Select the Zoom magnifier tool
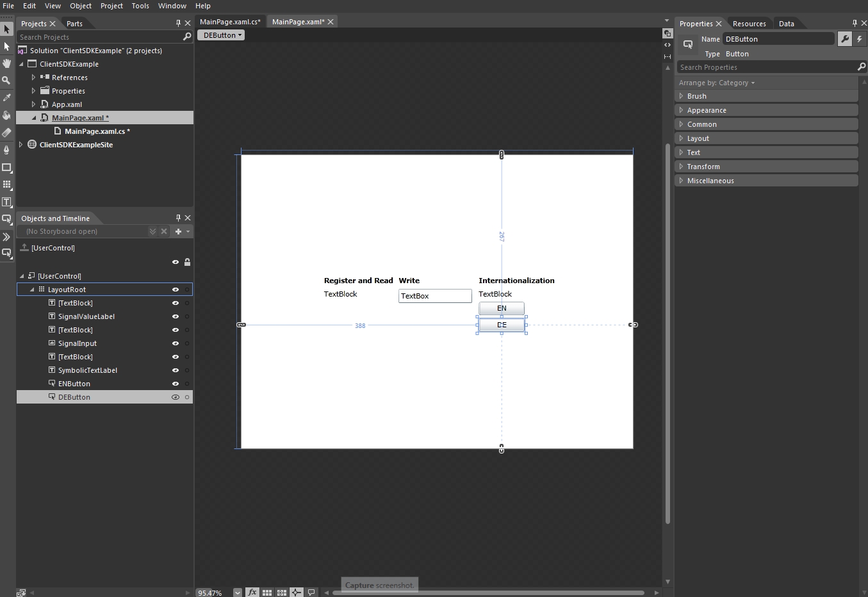The width and height of the screenshot is (868, 597). [x=6, y=81]
